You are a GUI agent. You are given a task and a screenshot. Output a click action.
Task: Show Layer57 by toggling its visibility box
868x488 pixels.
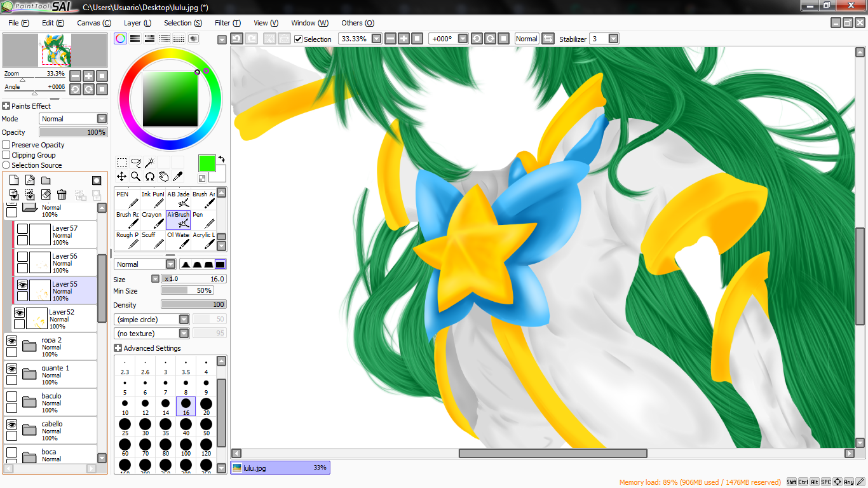[22, 229]
